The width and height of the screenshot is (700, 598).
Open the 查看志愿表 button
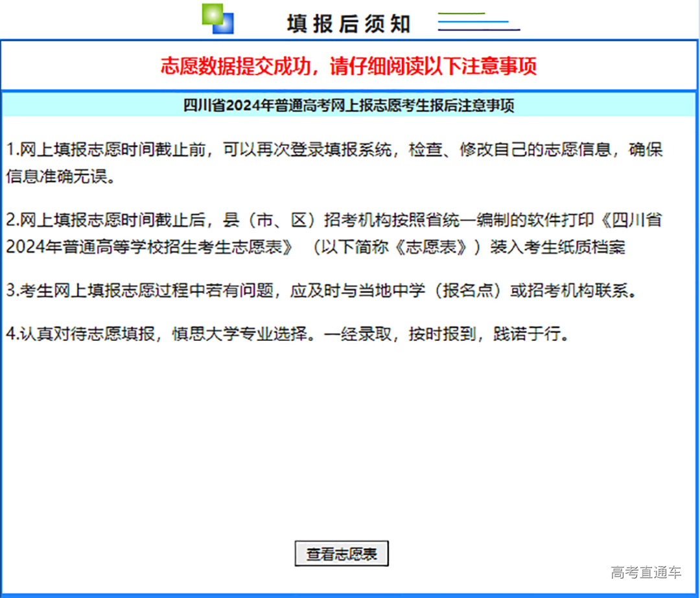pos(342,553)
